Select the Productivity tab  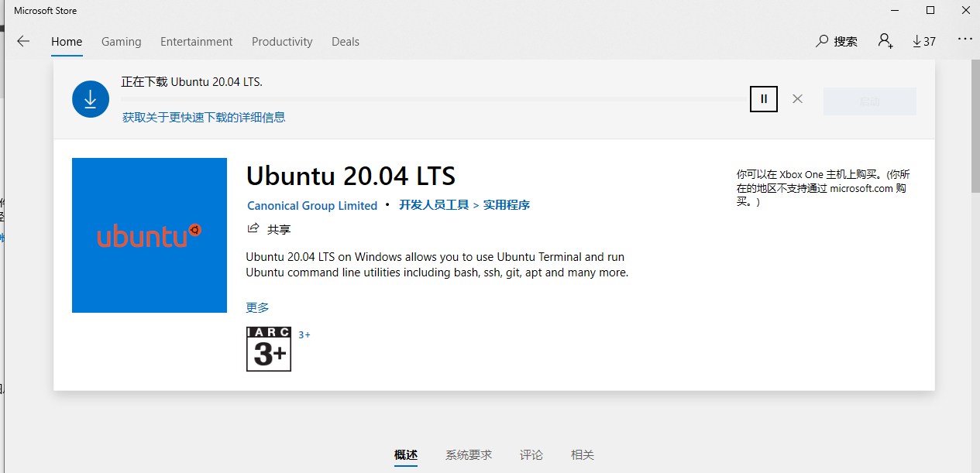[x=282, y=42]
